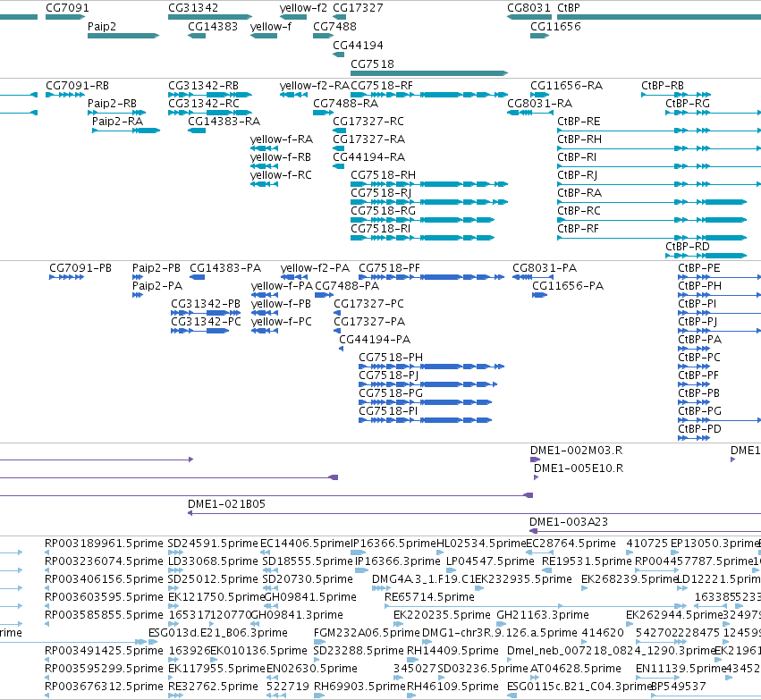This screenshot has width=761, height=700.
Task: Click the CG11656 gene label
Action: pyautogui.click(x=555, y=27)
